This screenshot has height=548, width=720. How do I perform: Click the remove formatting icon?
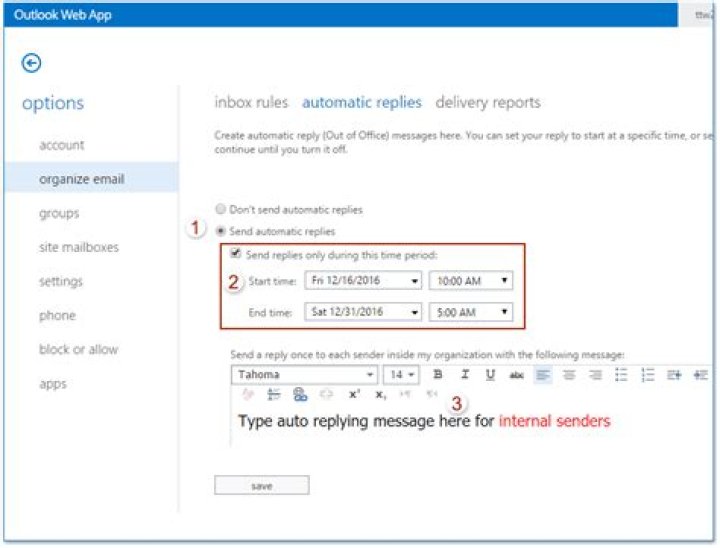click(274, 394)
